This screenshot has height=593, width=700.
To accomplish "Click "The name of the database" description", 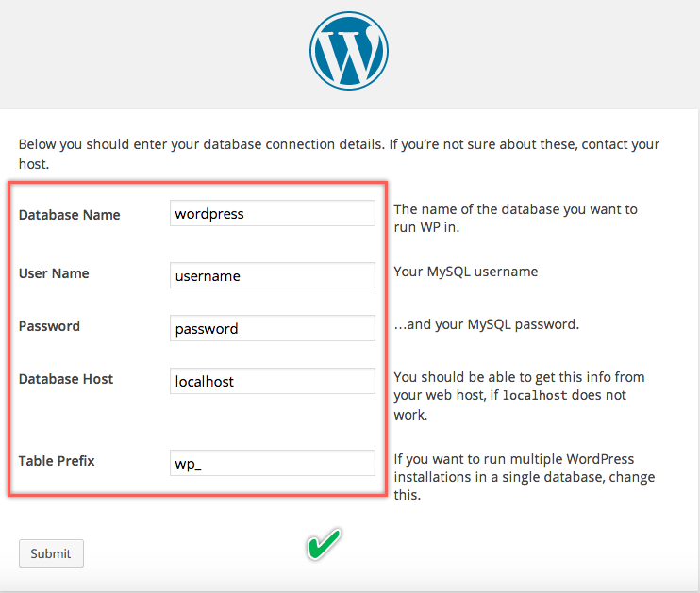I will (516, 218).
